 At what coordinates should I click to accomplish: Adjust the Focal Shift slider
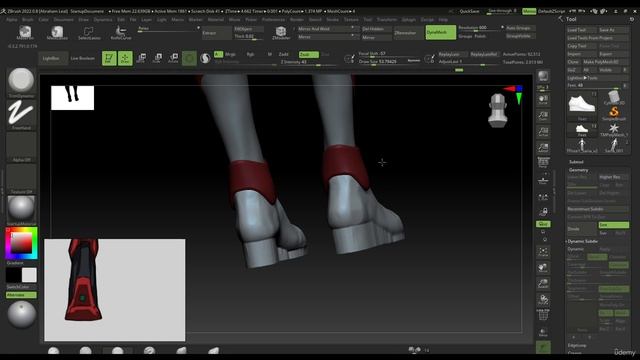[x=389, y=54]
